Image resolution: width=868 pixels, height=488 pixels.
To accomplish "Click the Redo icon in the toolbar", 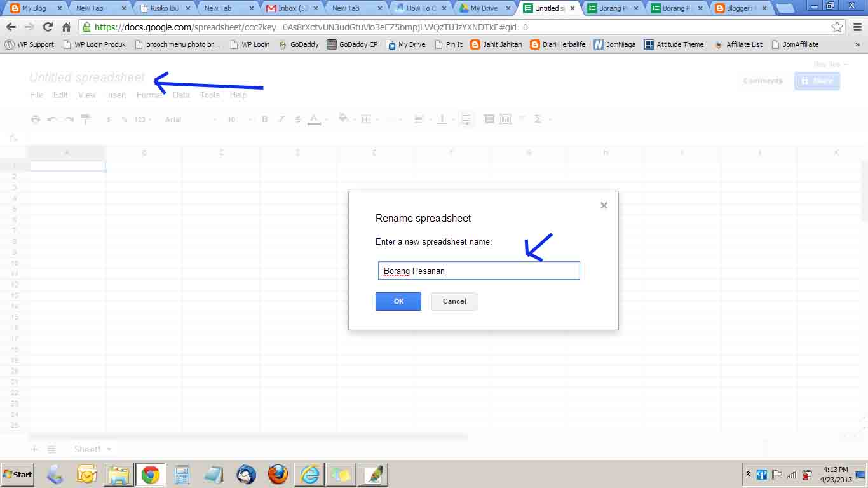I will pyautogui.click(x=69, y=119).
